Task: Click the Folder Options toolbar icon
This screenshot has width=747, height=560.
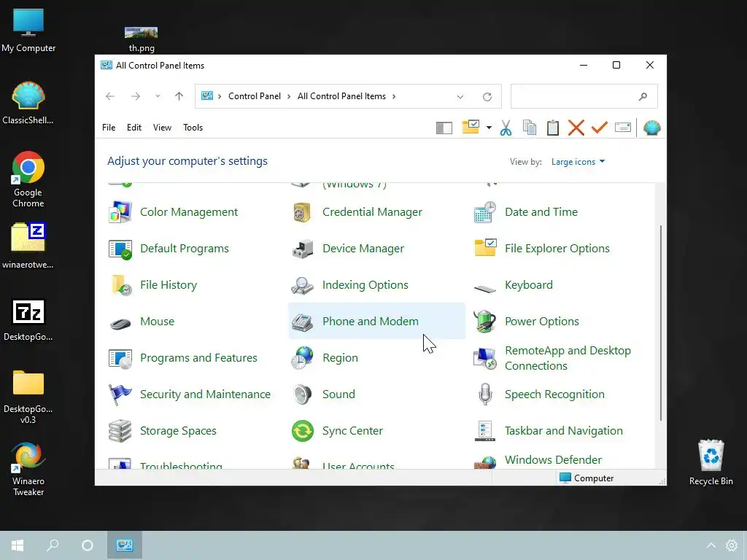Action: (x=471, y=127)
